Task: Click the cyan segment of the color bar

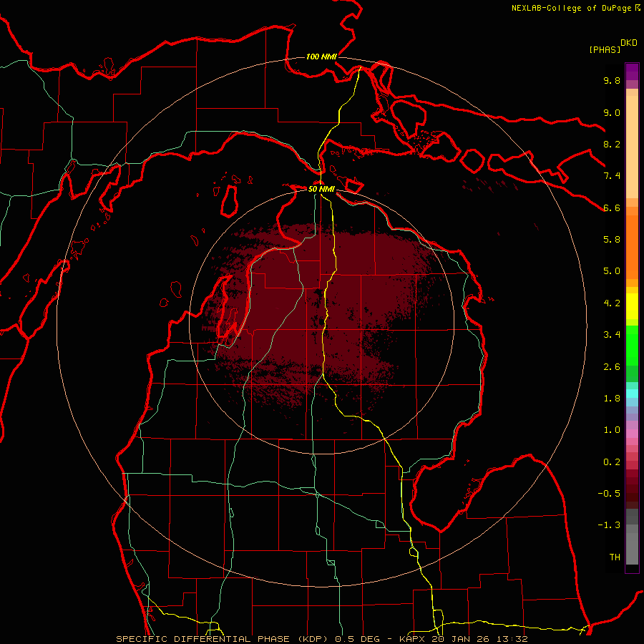Action: pos(632,394)
